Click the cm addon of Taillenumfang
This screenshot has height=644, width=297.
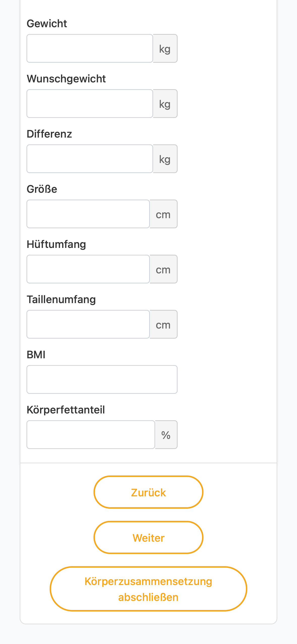(x=163, y=324)
